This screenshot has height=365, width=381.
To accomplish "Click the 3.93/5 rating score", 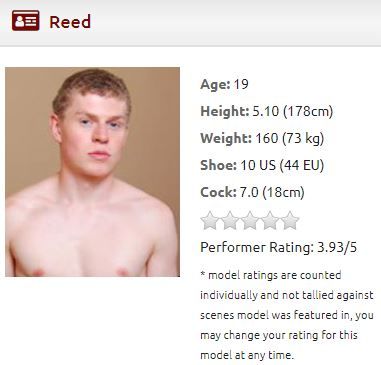I will click(337, 247).
